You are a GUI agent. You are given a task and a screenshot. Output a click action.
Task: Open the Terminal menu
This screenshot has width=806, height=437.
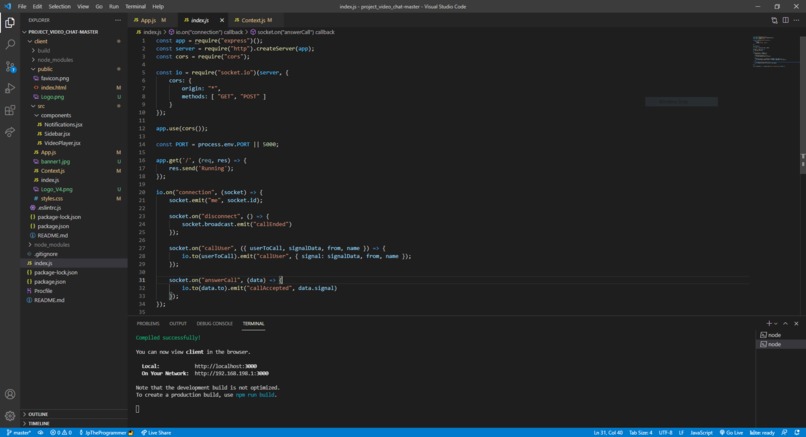tap(135, 7)
